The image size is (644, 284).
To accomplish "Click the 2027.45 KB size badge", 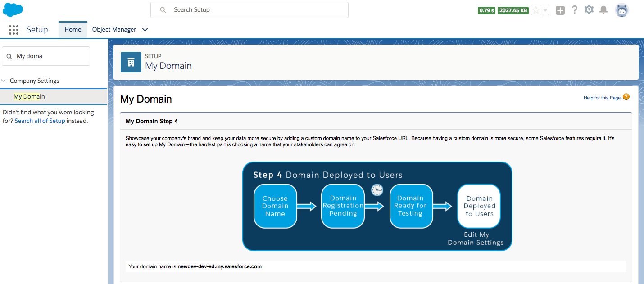I will 513,10.
